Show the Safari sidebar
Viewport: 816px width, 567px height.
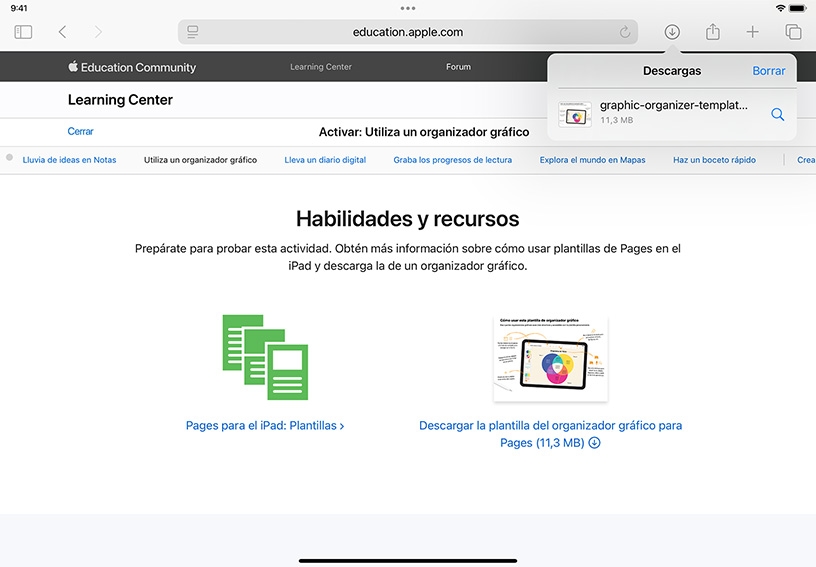point(23,32)
